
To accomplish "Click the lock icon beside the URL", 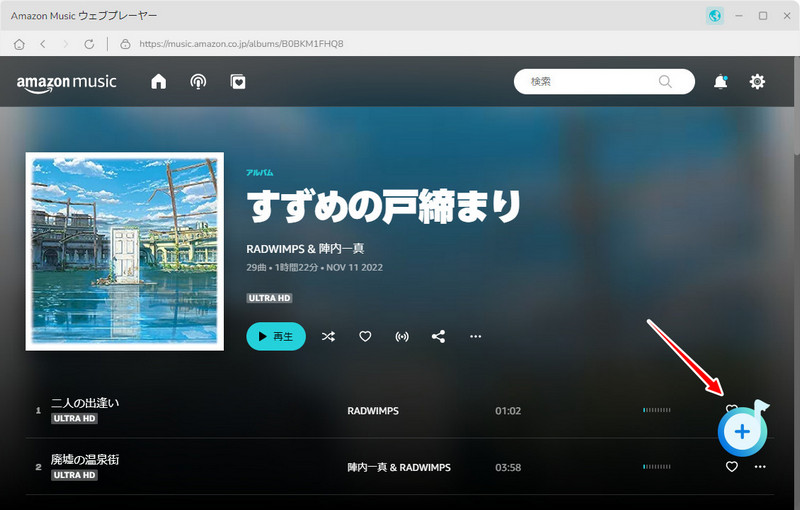I will click(x=125, y=44).
